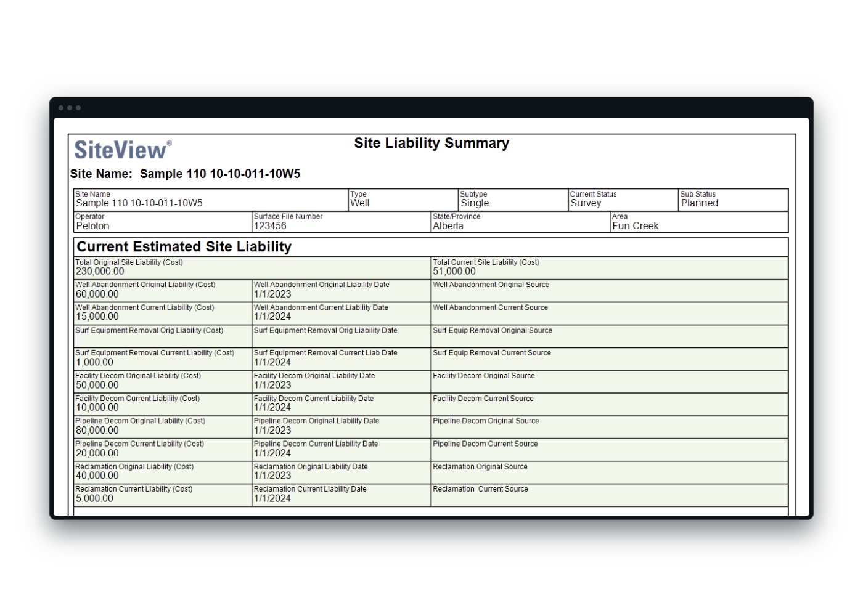Click the Well Abandonment Current Liability Date value
This screenshot has width=863, height=616.
pyautogui.click(x=272, y=317)
